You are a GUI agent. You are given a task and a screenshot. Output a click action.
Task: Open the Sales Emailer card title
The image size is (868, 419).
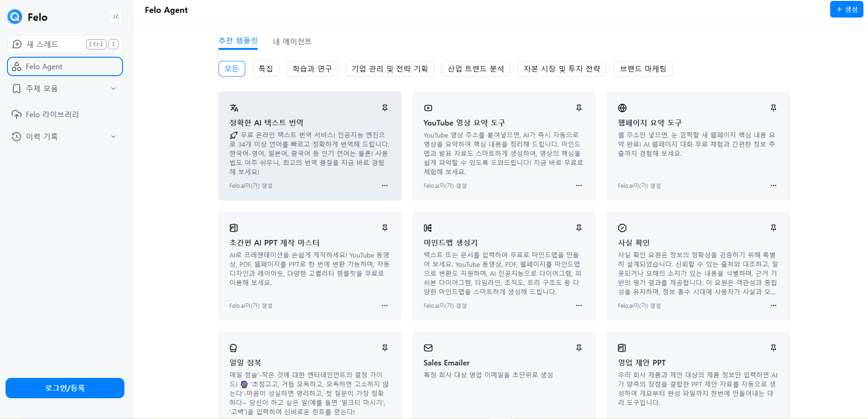(x=447, y=363)
